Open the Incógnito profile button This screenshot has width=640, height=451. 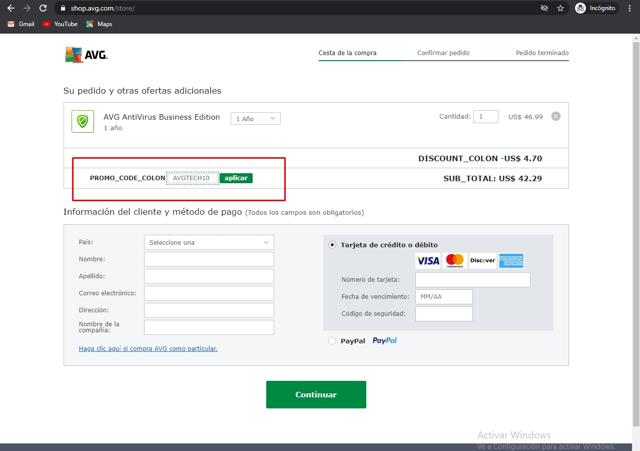[x=595, y=8]
